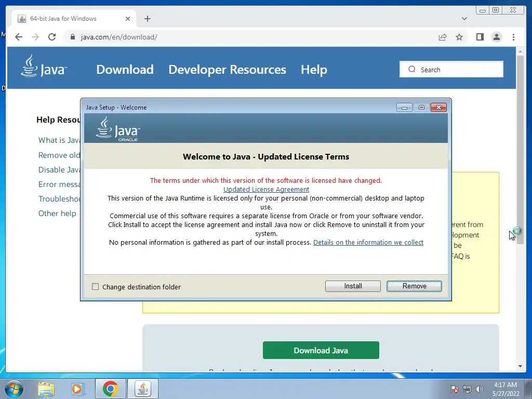The height and width of the screenshot is (399, 532).
Task: Click the magnifier icon in the search box
Action: (412, 69)
